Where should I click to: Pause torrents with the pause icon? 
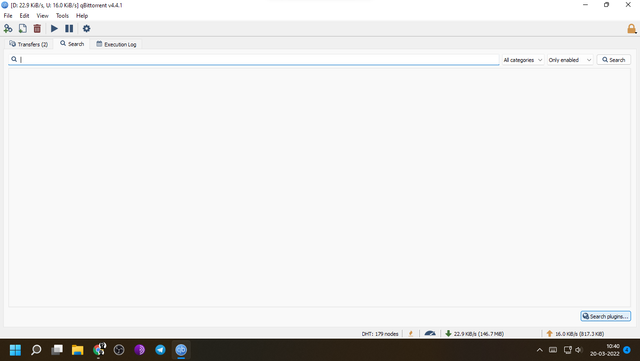(x=69, y=29)
